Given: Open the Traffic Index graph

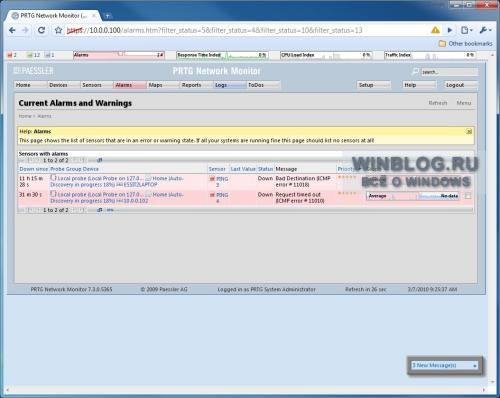Looking at the screenshot, I should click(x=430, y=55).
